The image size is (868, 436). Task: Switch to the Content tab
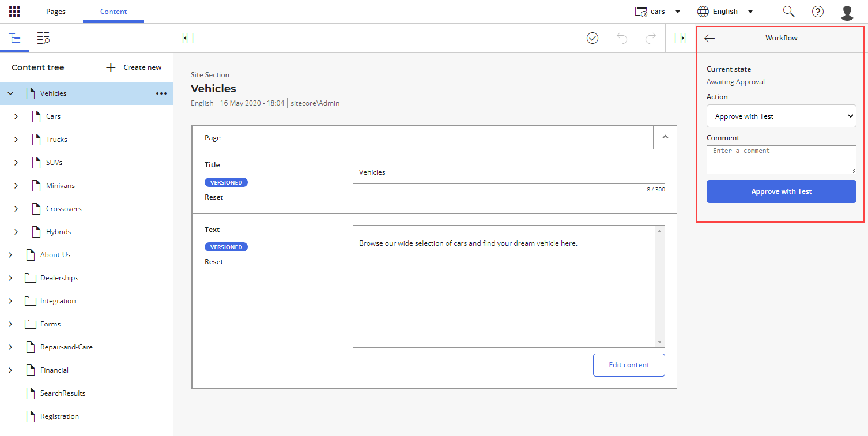point(114,12)
